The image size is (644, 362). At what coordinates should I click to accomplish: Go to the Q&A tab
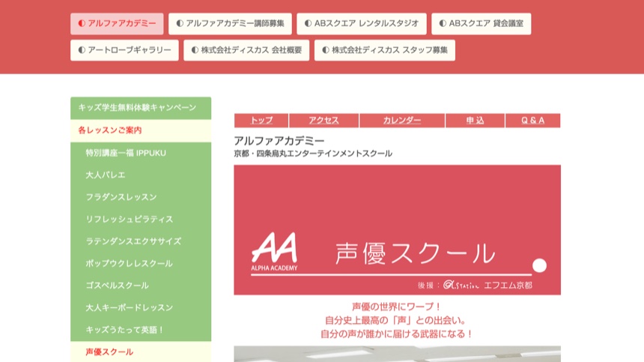[532, 121]
